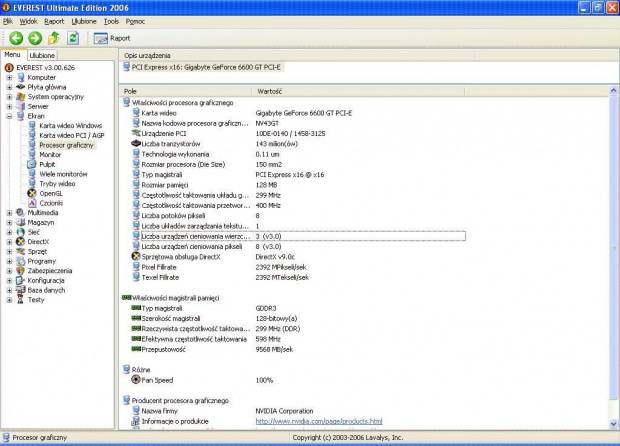Select the Czcionki font icon
Viewport: 620px width, 446px height.
click(32, 203)
